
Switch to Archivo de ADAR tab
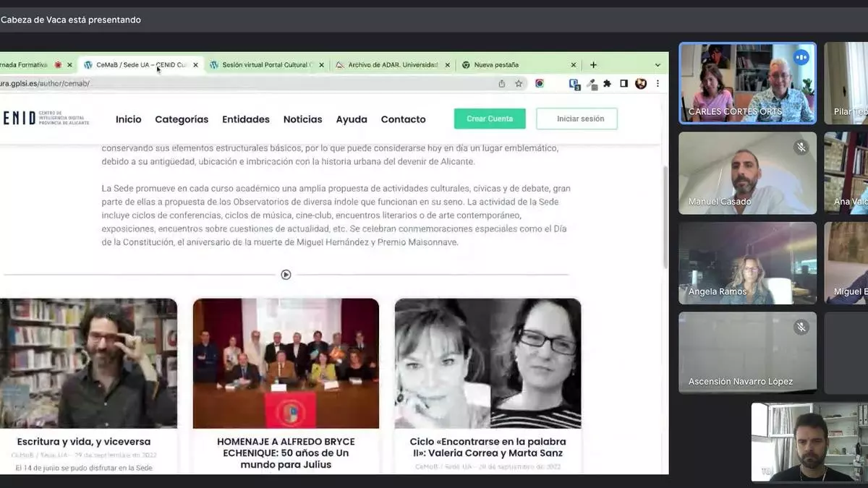392,65
